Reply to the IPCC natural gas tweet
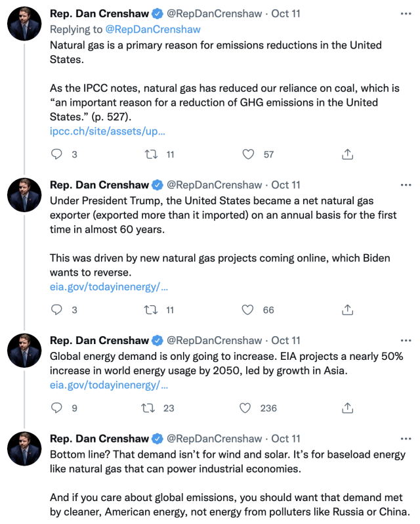 click(x=57, y=154)
